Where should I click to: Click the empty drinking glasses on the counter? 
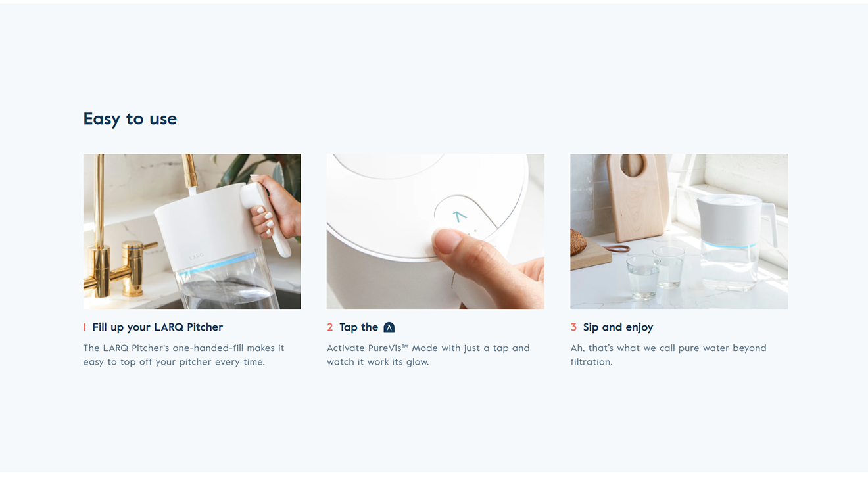655,272
